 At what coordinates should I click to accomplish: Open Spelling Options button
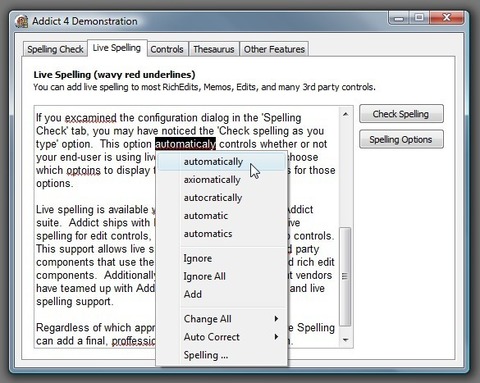401,139
